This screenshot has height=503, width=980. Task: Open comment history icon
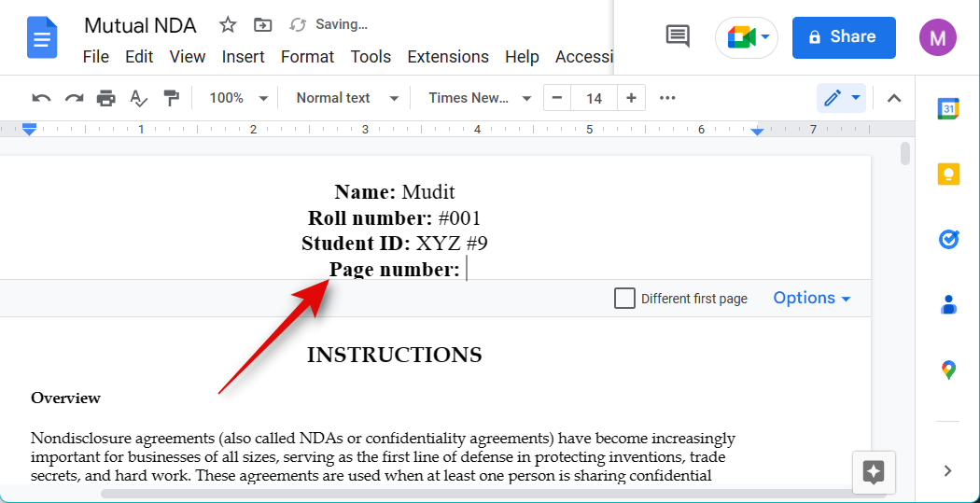tap(678, 37)
